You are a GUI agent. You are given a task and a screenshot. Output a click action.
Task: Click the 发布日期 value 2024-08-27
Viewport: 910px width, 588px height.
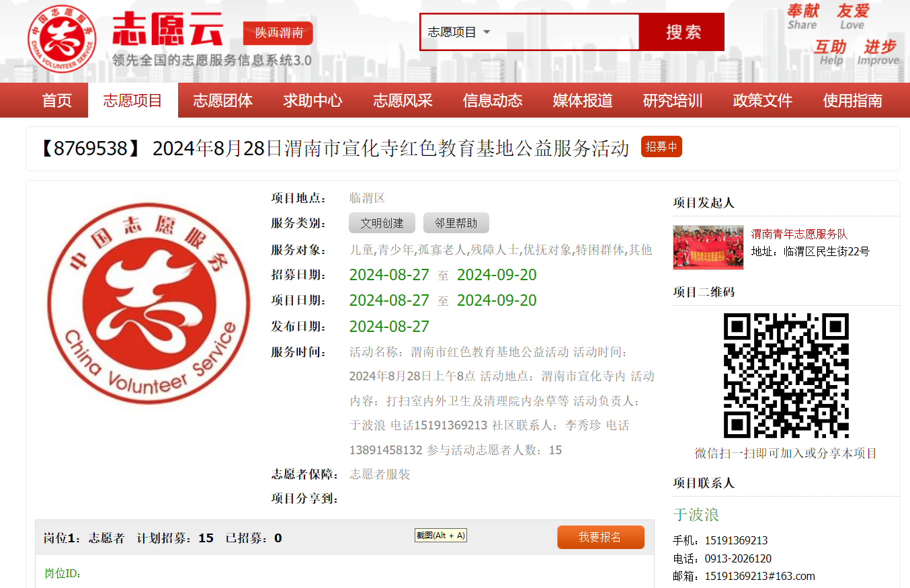pos(389,327)
